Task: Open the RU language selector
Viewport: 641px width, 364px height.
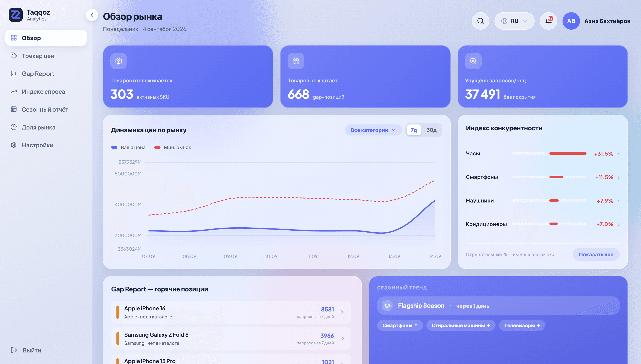Action: pyautogui.click(x=514, y=21)
